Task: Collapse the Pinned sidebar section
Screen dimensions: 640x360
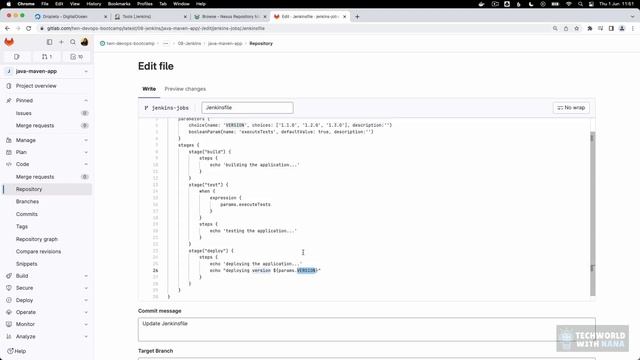Action: [x=47, y=100]
